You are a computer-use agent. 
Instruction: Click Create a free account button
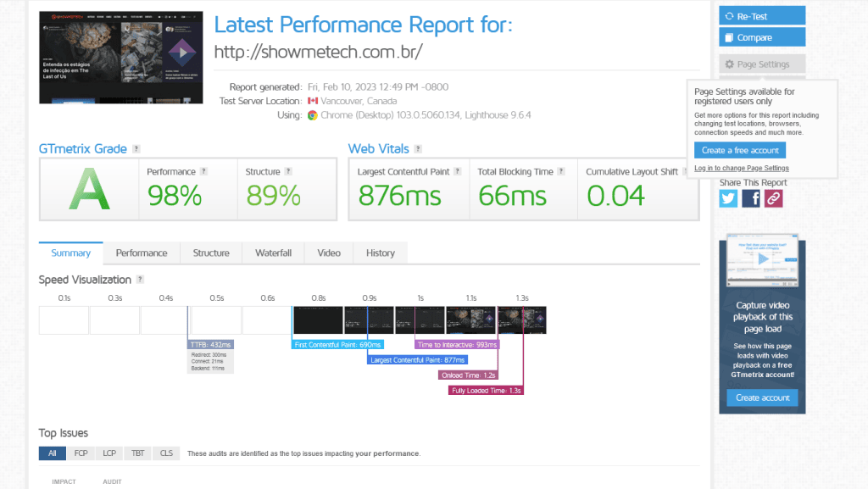point(740,150)
